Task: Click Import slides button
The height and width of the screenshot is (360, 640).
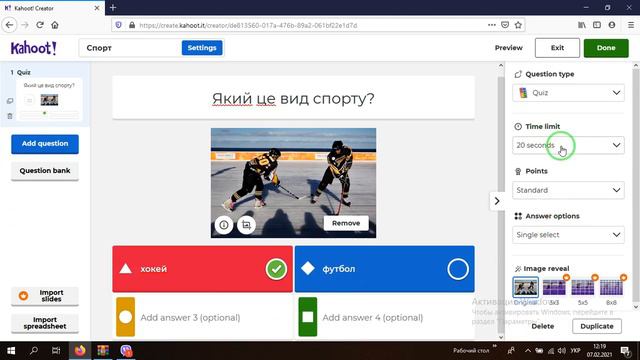Action: pyautogui.click(x=45, y=296)
